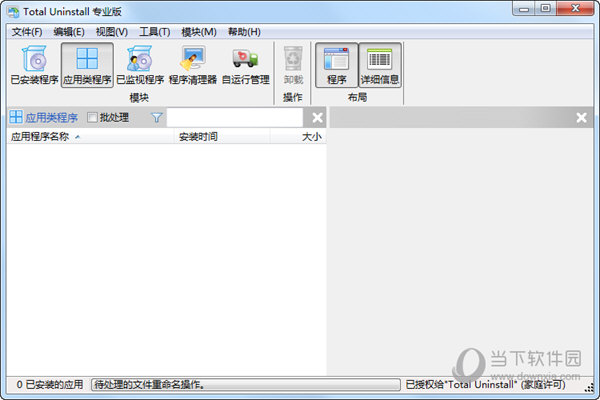Maximize the Total Uninstall window

(x=546, y=8)
